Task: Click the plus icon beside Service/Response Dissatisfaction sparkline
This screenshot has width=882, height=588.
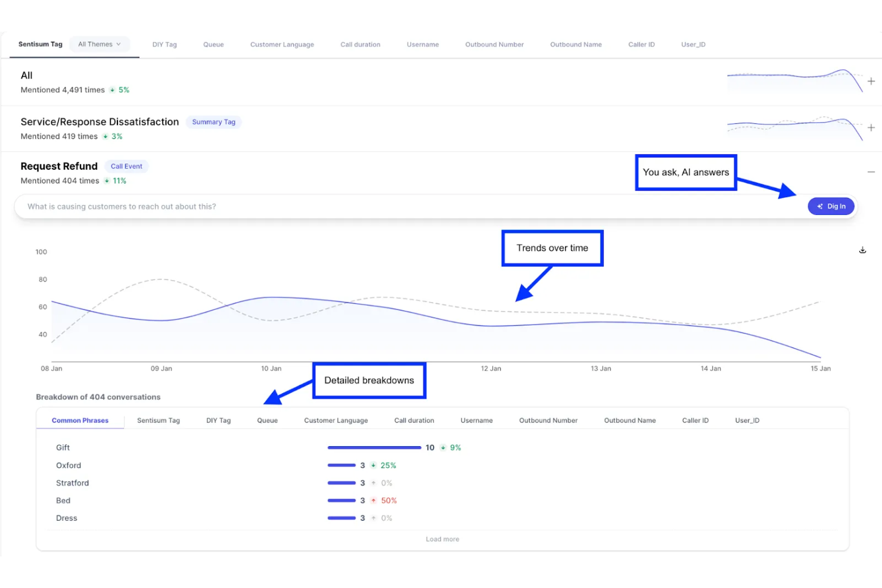Action: pos(871,127)
